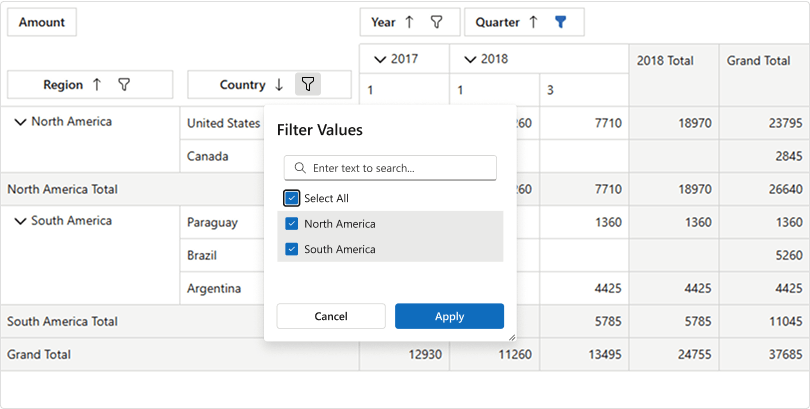The height and width of the screenshot is (409, 810).
Task: Toggle Region ascending sort arrow
Action: pos(97,85)
